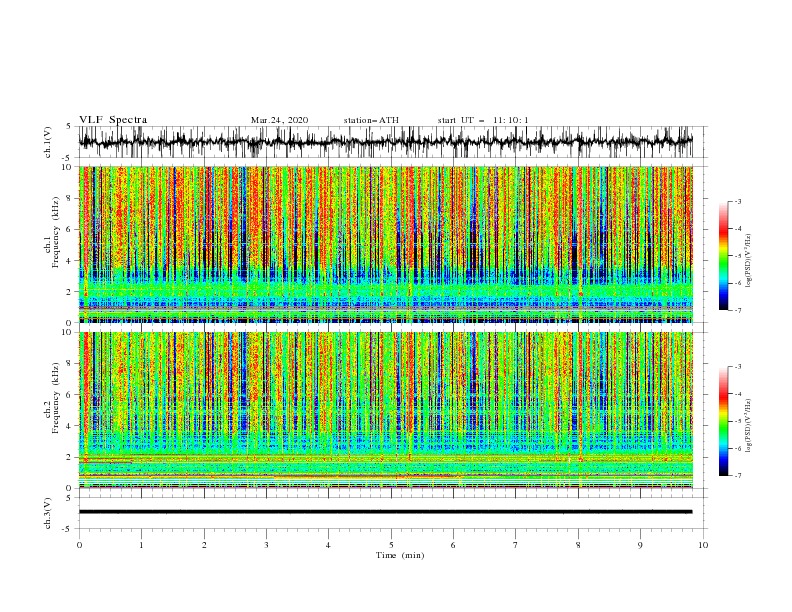The height and width of the screenshot is (612, 792).
Task: Click the ch.1 frequency tick "6"
Action: (x=69, y=230)
